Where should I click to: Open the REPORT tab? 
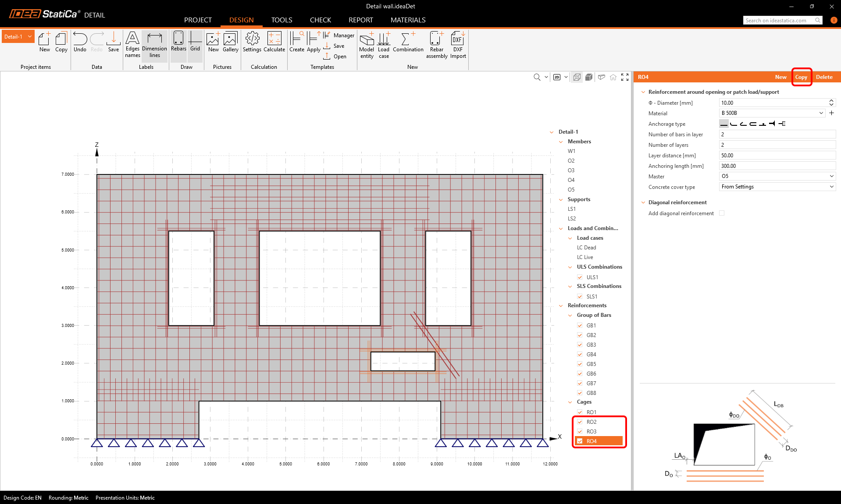(360, 20)
